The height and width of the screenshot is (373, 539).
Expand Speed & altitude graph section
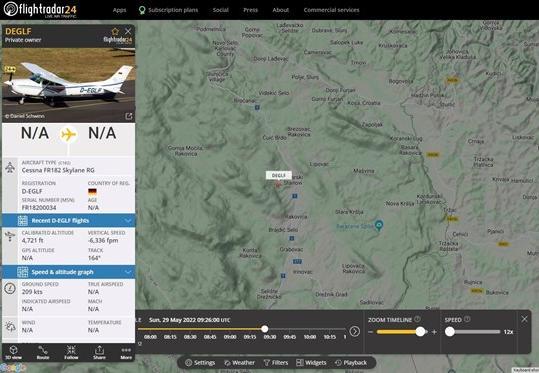click(x=69, y=272)
